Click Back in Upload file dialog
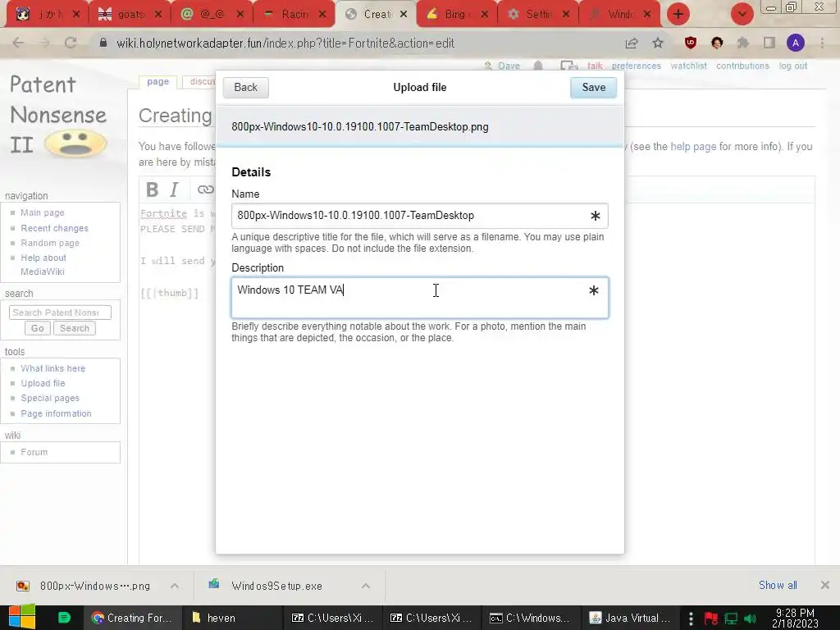This screenshot has width=840, height=630. pyautogui.click(x=246, y=87)
